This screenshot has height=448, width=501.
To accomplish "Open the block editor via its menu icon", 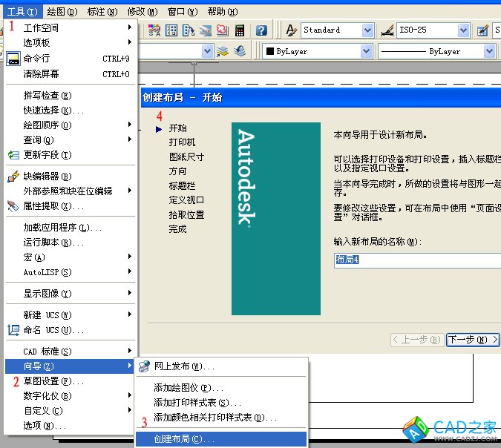I will 13,177.
